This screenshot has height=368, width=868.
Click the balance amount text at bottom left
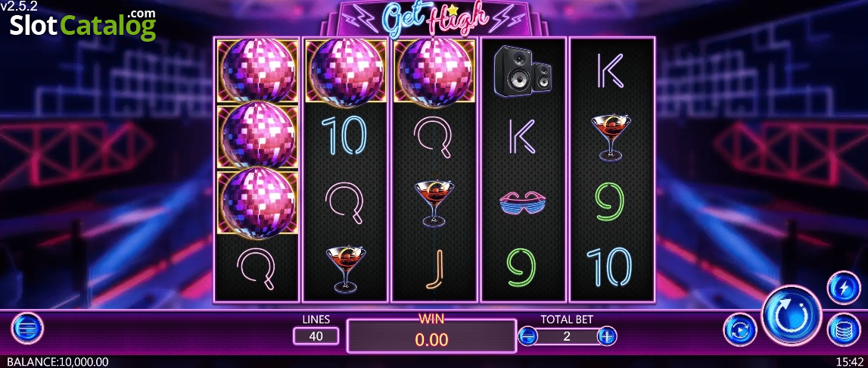pyautogui.click(x=58, y=362)
